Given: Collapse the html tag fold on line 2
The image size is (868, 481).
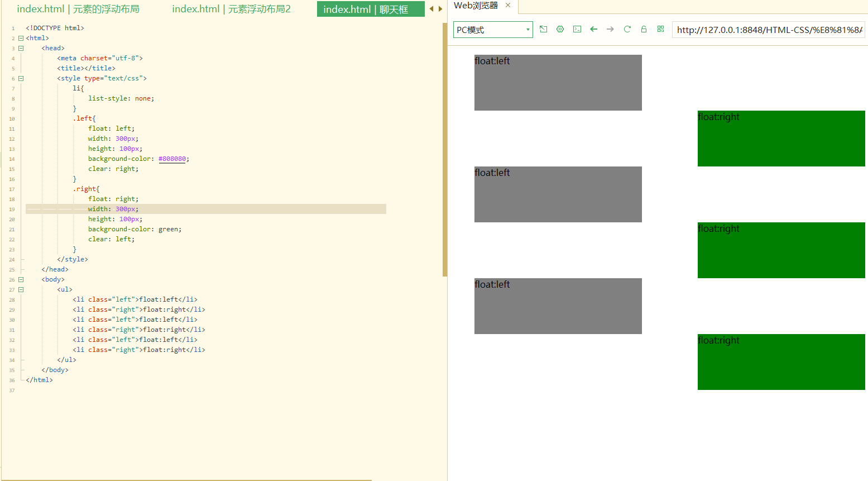Looking at the screenshot, I should coord(21,38).
